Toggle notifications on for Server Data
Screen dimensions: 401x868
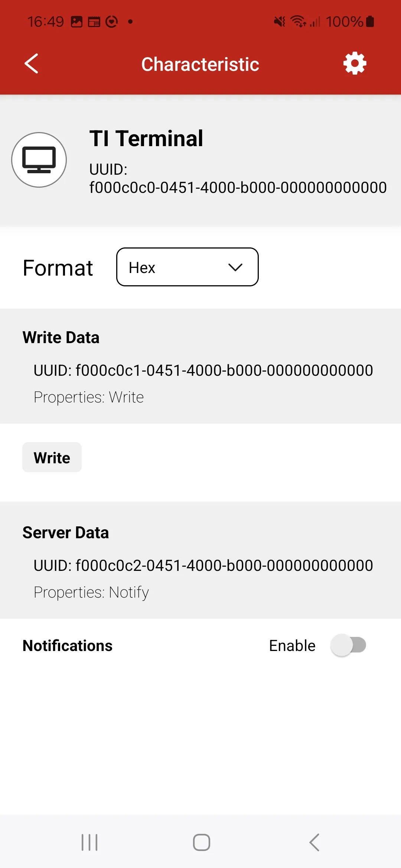click(x=348, y=645)
